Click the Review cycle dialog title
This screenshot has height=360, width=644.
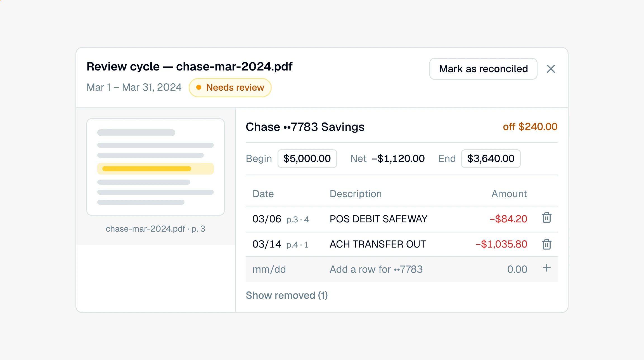click(189, 67)
